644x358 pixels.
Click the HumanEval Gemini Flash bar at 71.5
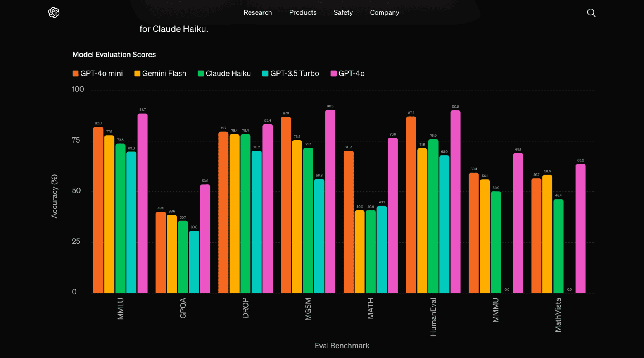click(x=422, y=220)
